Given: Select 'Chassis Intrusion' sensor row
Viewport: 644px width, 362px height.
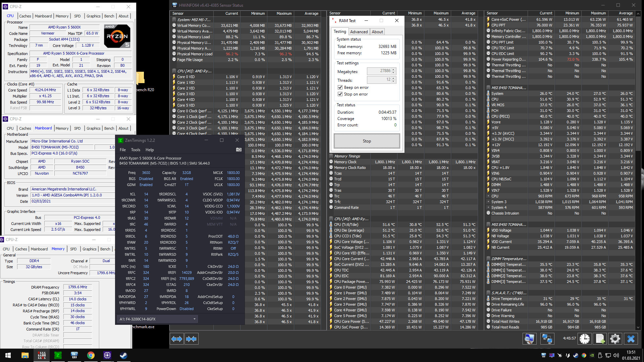Looking at the screenshot, I should pyautogui.click(x=560, y=213).
